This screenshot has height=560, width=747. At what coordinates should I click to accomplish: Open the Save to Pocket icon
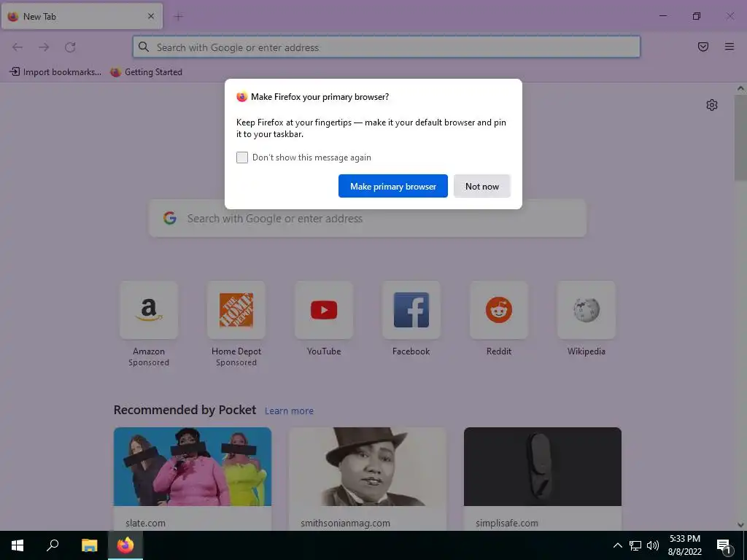(x=703, y=47)
